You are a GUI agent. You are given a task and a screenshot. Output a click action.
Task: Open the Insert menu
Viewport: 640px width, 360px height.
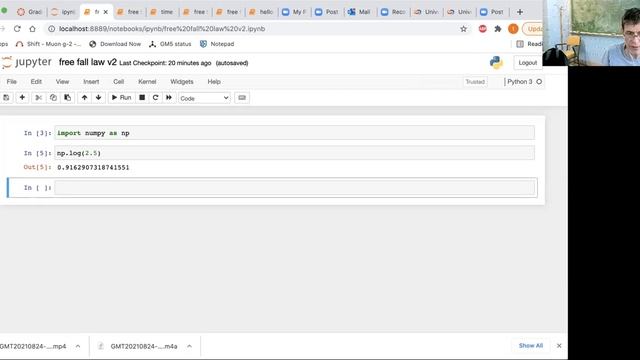click(x=91, y=82)
